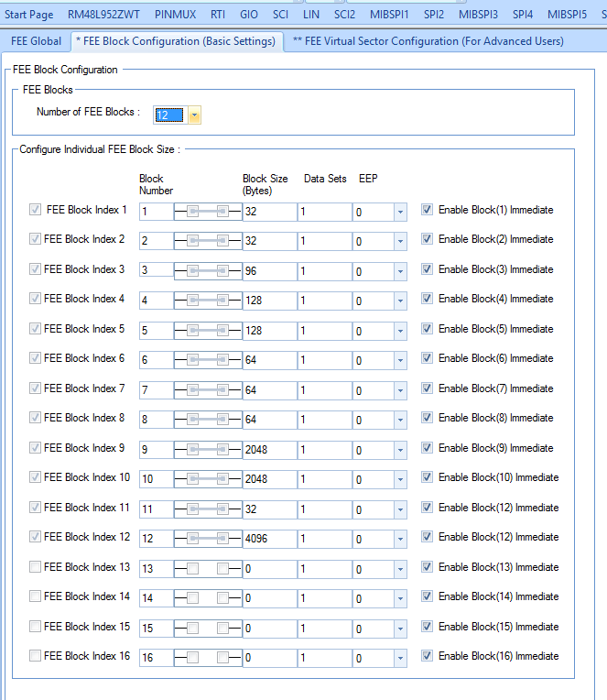
Task: Enable FEE Block Index 13 checkbox
Action: (x=35, y=567)
